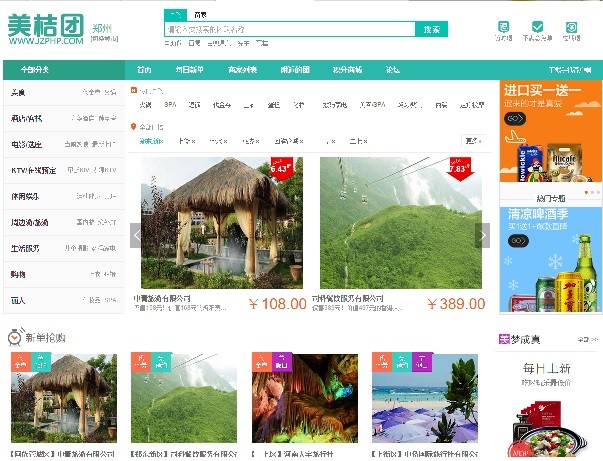
Task: Click the 新单抢购 section heading
Action: pyautogui.click(x=45, y=338)
